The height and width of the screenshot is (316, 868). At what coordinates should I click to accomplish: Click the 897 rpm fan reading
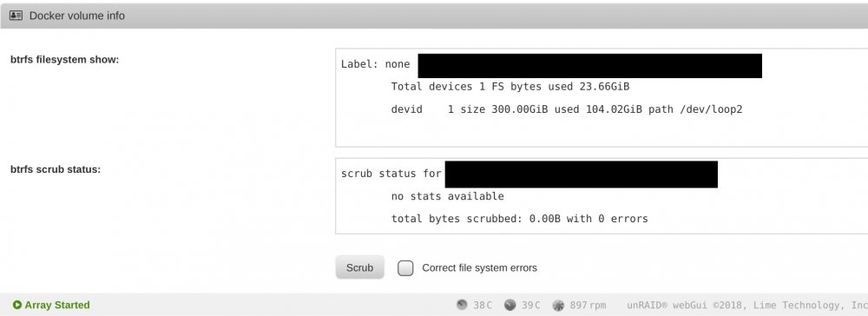tap(588, 305)
